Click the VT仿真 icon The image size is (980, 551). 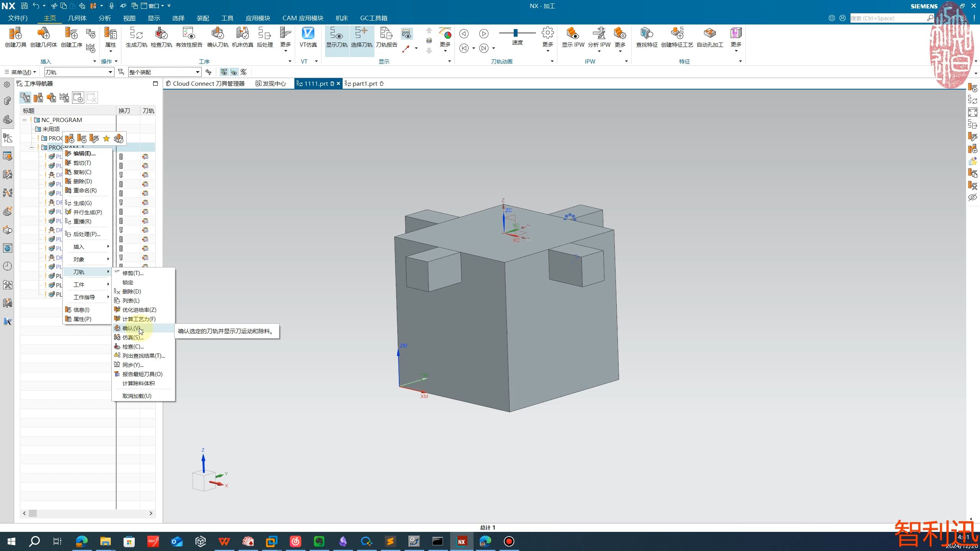pyautogui.click(x=308, y=34)
